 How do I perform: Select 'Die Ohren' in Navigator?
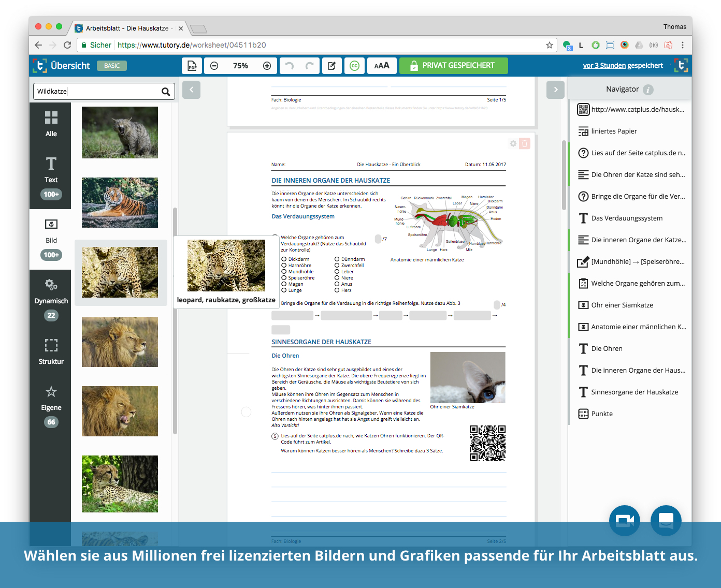[631, 348]
